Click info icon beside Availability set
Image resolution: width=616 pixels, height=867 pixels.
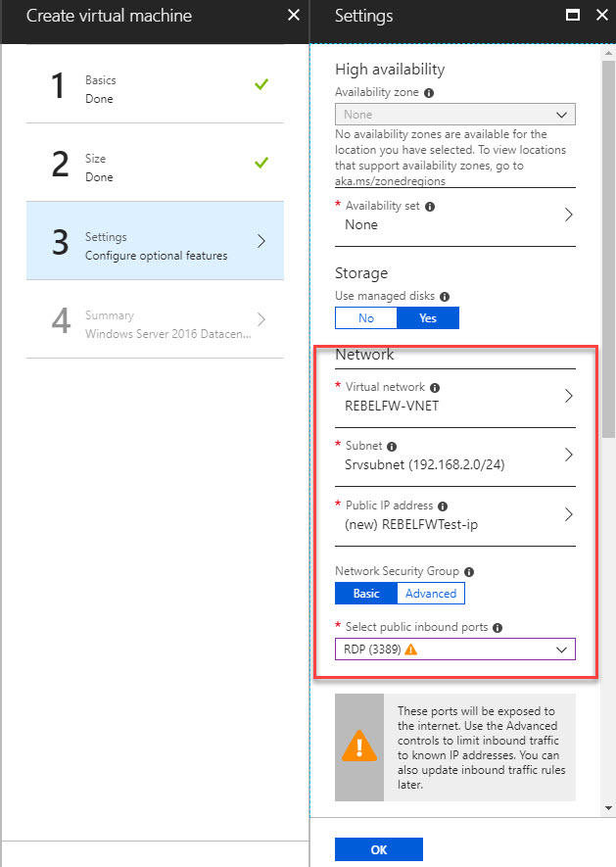430,207
